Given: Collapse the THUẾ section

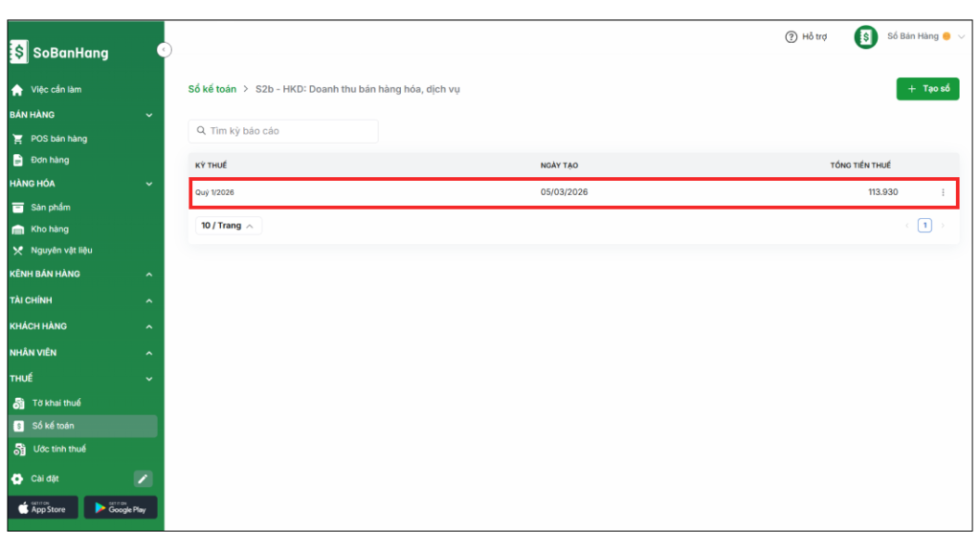Looking at the screenshot, I should (149, 379).
